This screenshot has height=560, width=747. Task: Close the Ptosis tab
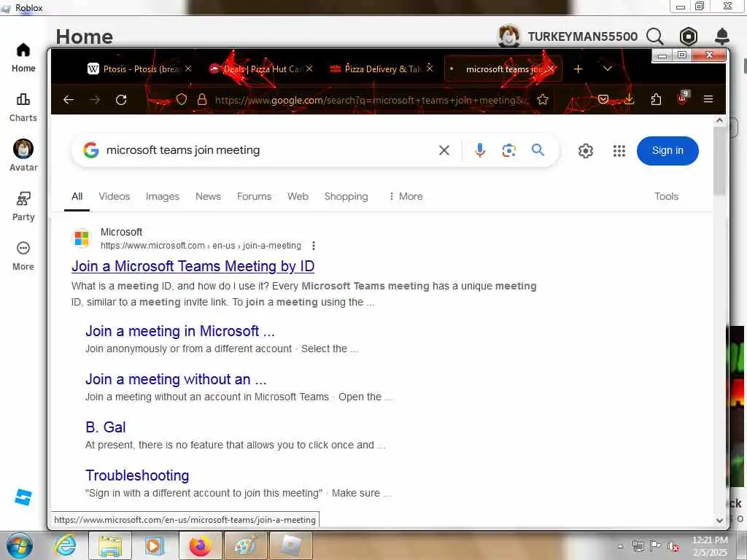188,69
